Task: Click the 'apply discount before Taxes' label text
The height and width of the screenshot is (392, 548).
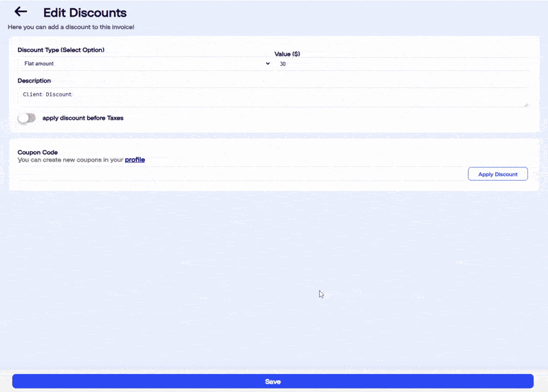Action: (x=83, y=118)
